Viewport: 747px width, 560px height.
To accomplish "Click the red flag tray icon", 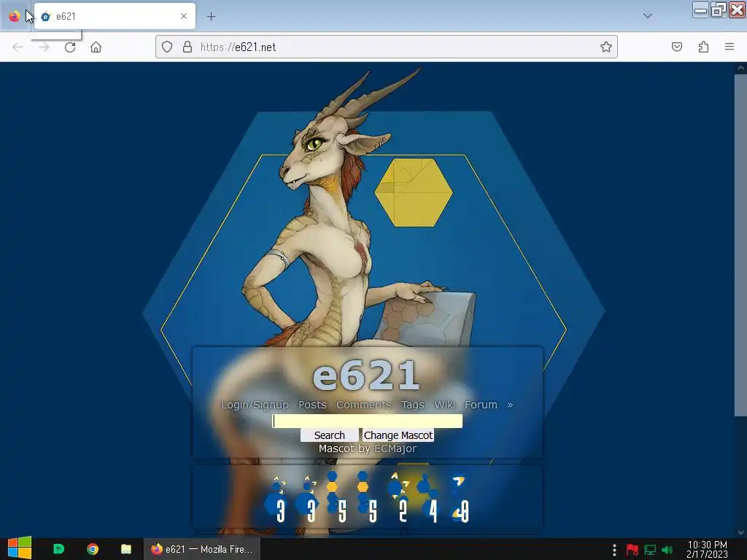I will point(632,550).
